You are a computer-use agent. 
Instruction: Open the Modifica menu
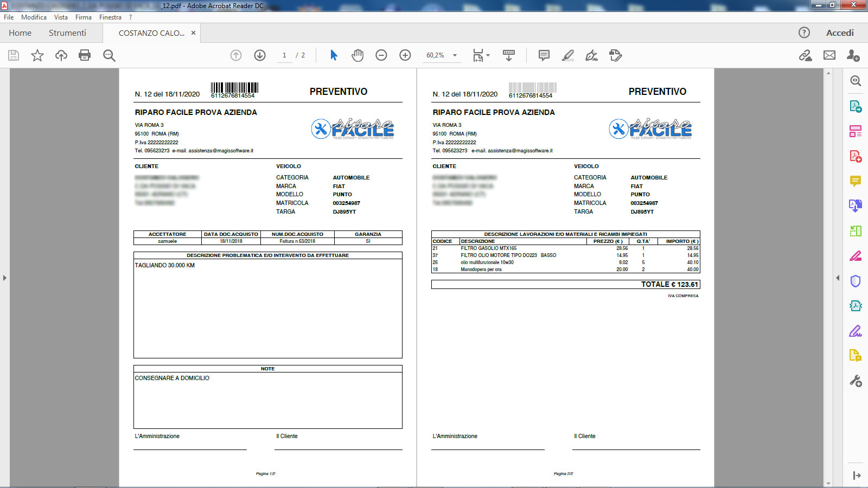coord(34,17)
